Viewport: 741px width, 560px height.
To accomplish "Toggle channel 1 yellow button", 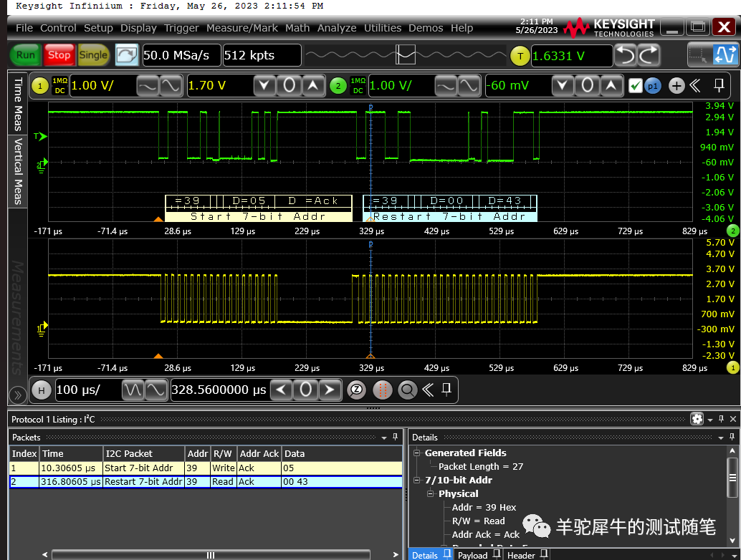I will [40, 86].
